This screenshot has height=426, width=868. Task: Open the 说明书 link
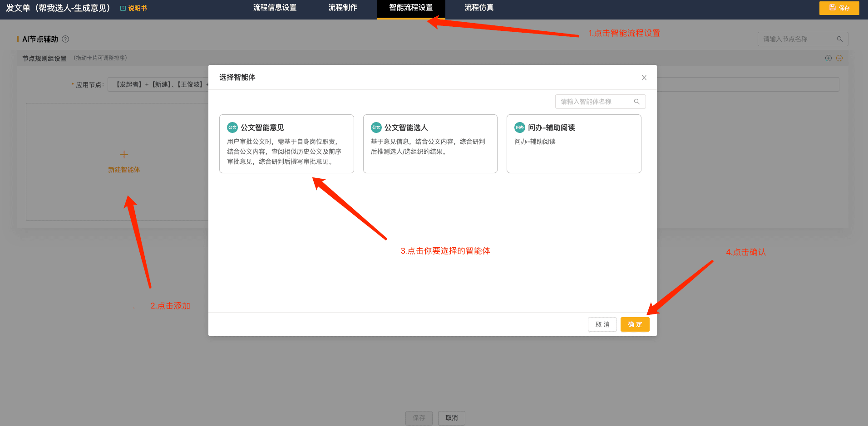(133, 8)
